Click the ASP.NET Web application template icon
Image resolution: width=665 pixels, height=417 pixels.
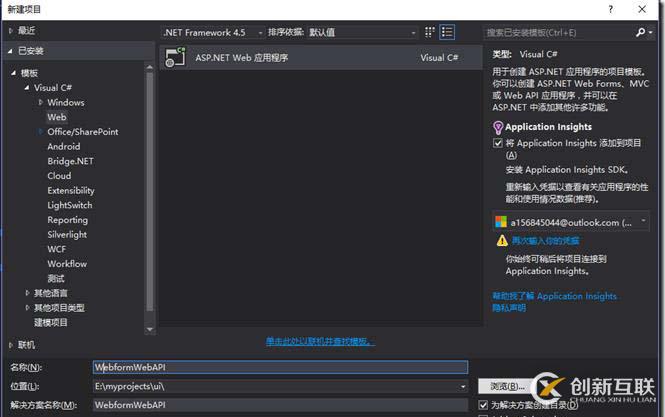coord(175,57)
